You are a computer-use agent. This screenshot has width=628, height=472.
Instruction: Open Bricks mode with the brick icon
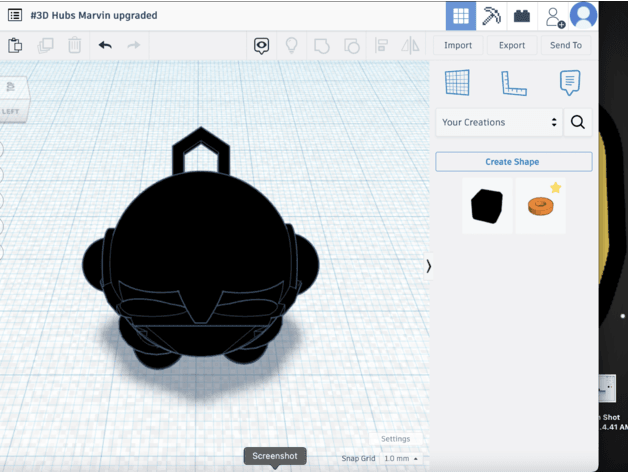click(521, 16)
